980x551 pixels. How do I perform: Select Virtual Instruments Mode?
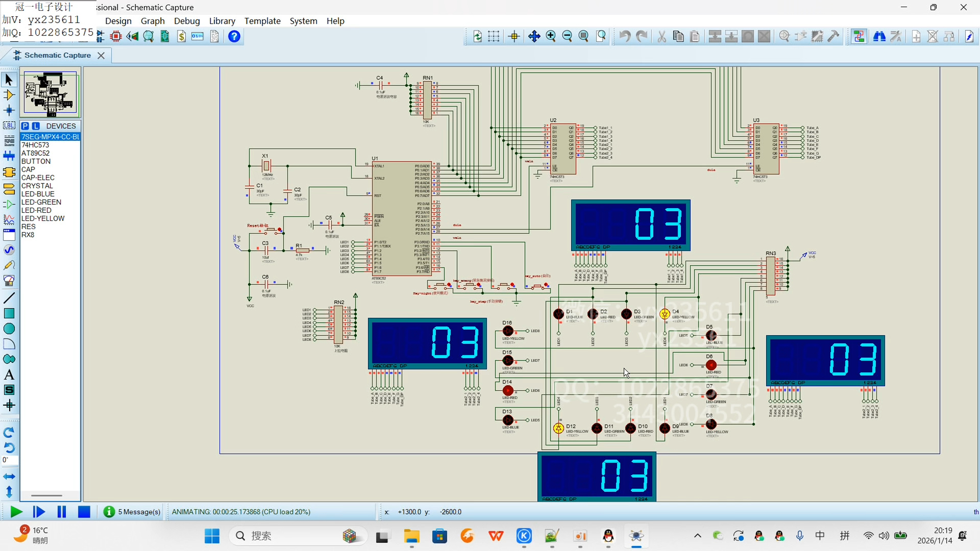pyautogui.click(x=9, y=281)
